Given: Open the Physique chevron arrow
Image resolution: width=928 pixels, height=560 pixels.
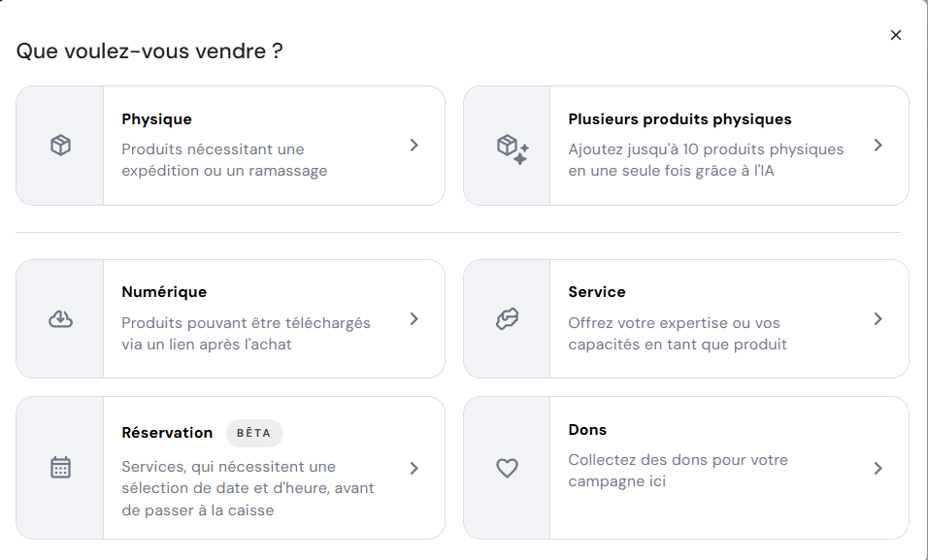Looking at the screenshot, I should (414, 145).
